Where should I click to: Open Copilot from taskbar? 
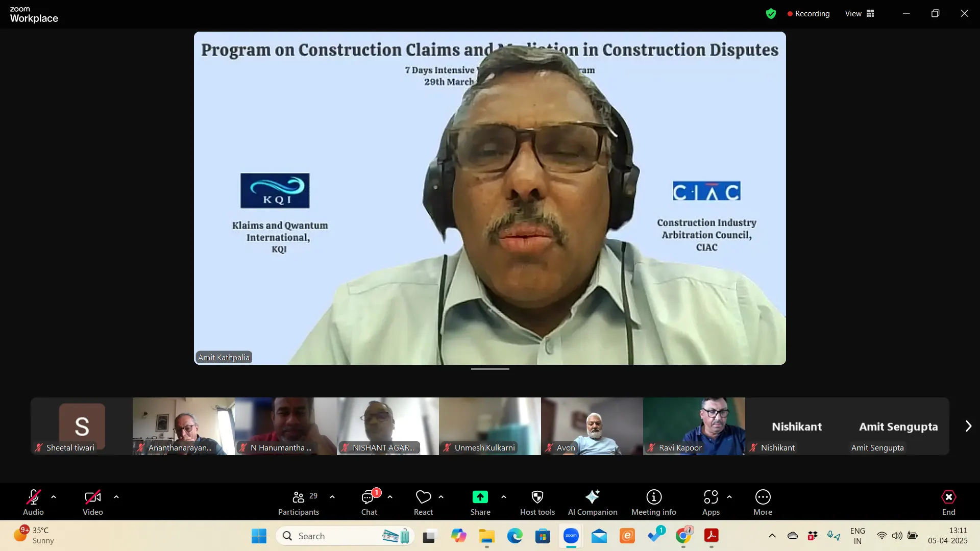458,536
